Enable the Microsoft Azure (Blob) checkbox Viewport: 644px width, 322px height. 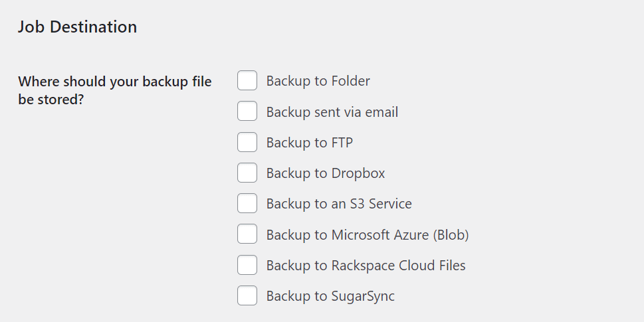(x=247, y=234)
